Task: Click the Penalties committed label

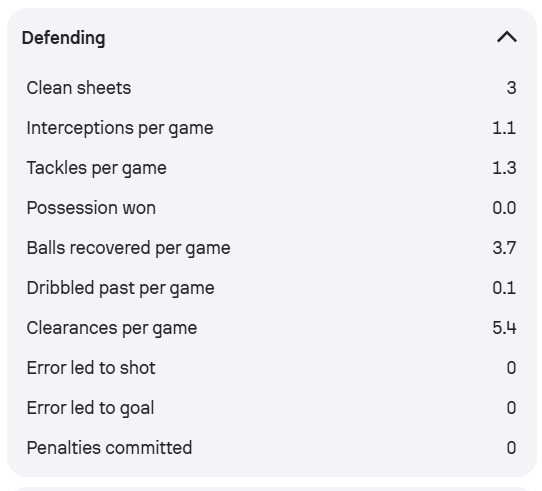Action: click(x=110, y=448)
